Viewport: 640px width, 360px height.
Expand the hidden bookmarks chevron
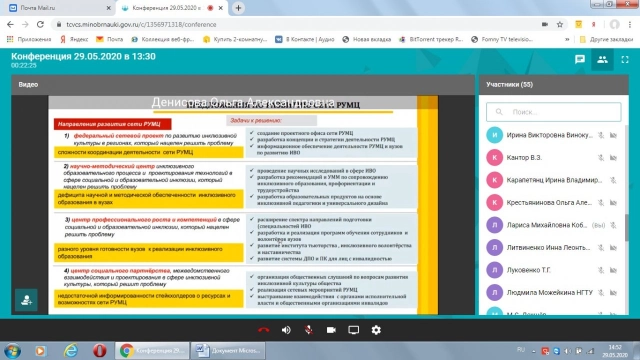(x=567, y=40)
